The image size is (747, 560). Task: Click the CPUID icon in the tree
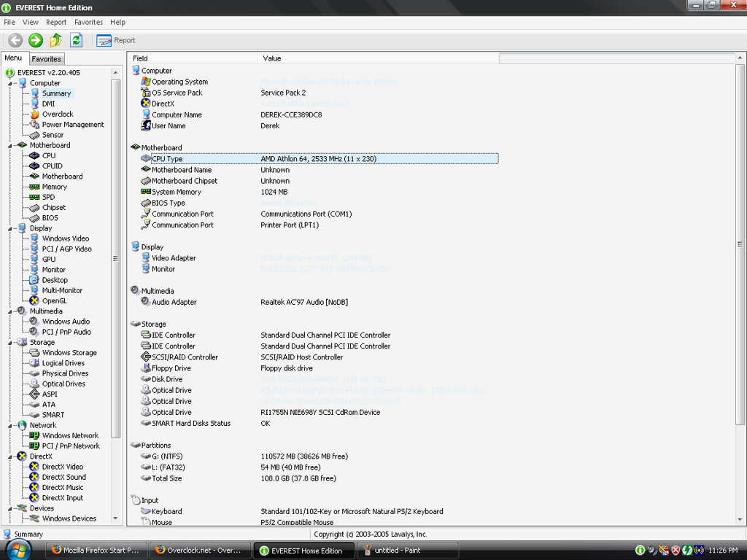34,166
